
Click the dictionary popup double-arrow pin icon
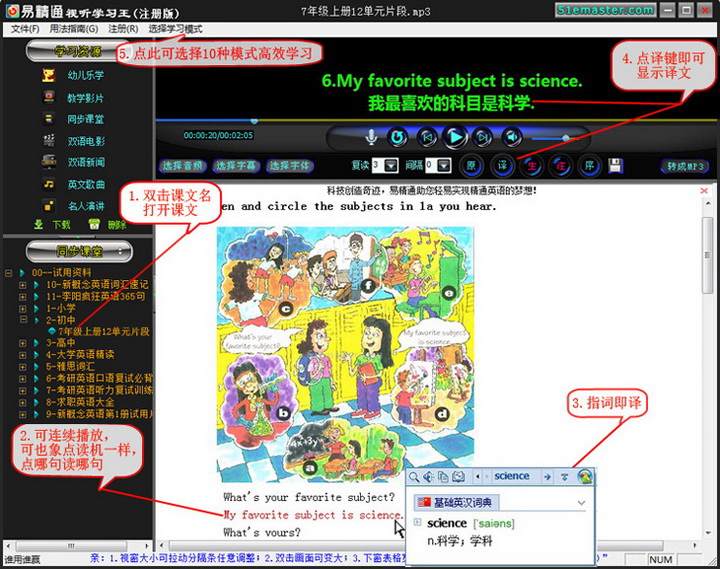(565, 477)
